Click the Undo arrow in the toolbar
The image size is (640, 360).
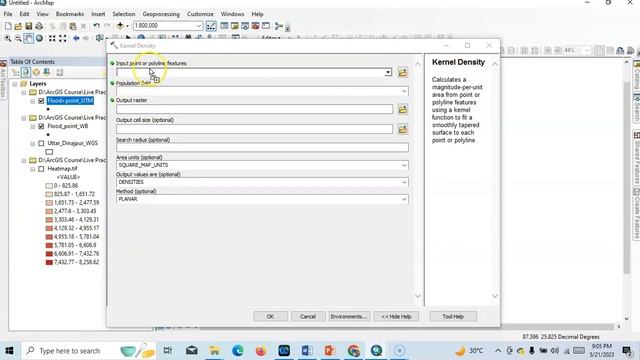click(96, 26)
